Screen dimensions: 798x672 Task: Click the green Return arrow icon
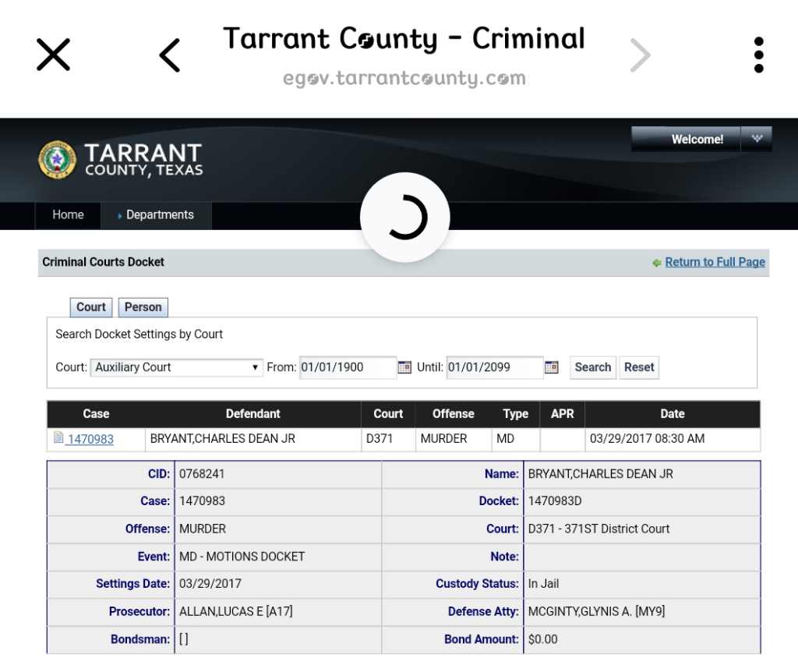(657, 263)
